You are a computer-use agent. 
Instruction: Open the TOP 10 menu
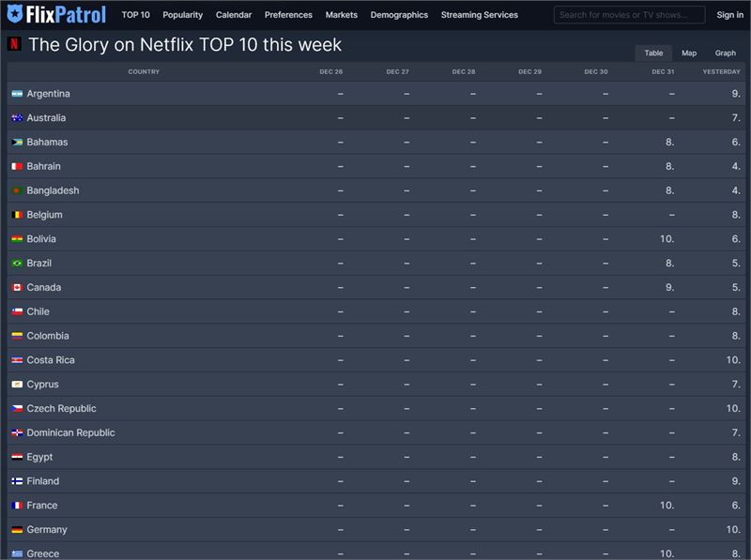[135, 15]
